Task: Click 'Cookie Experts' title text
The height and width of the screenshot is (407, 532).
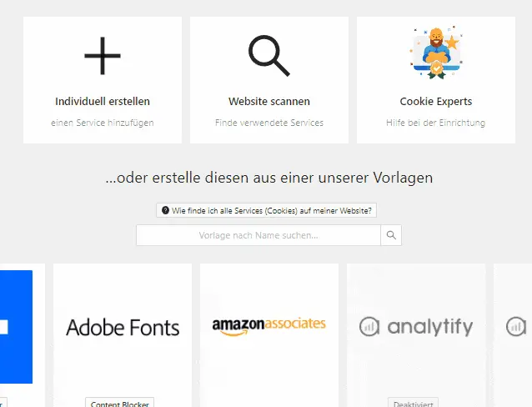Action: click(436, 102)
